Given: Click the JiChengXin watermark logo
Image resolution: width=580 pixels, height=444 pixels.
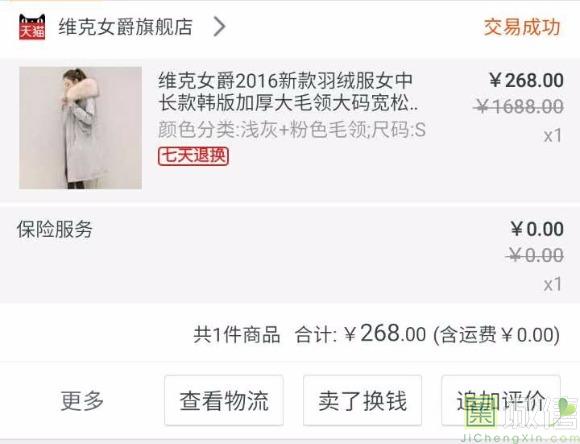Looking at the screenshot, I should point(520,420).
